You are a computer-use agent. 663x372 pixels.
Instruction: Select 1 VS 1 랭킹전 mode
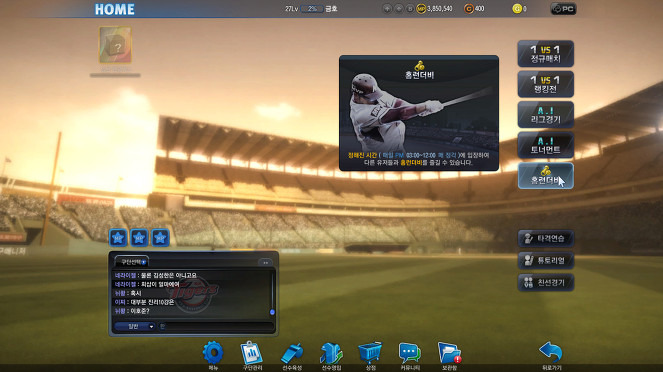[x=545, y=84]
